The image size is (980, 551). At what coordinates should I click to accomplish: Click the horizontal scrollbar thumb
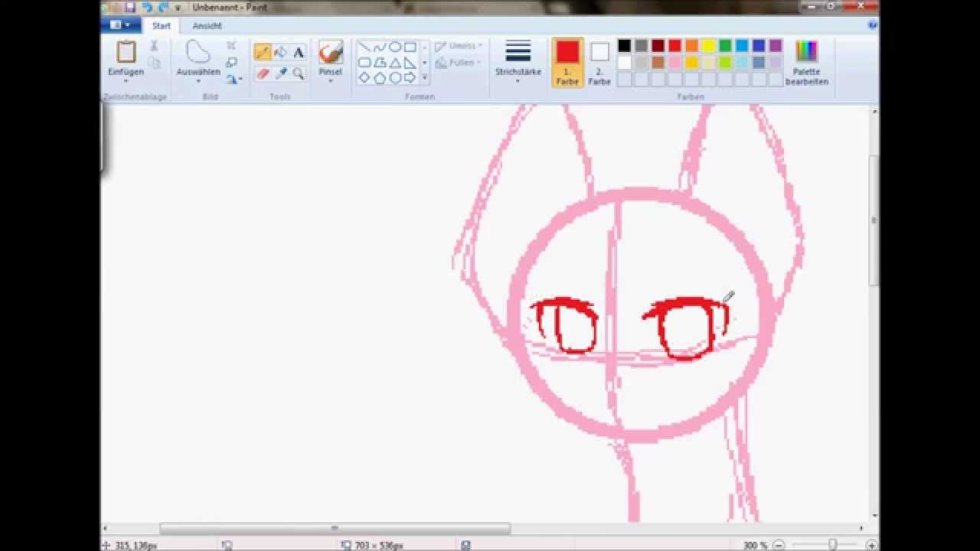335,528
